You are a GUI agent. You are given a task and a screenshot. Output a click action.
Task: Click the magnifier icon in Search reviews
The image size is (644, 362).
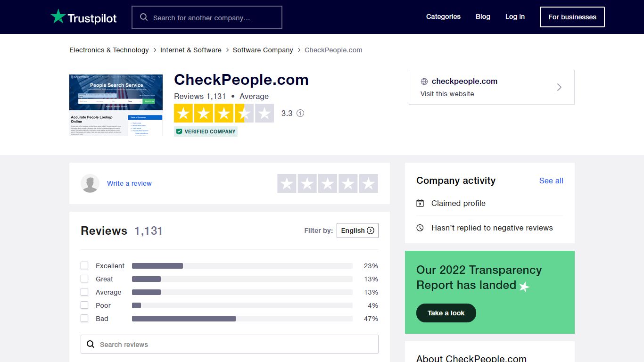click(x=91, y=344)
